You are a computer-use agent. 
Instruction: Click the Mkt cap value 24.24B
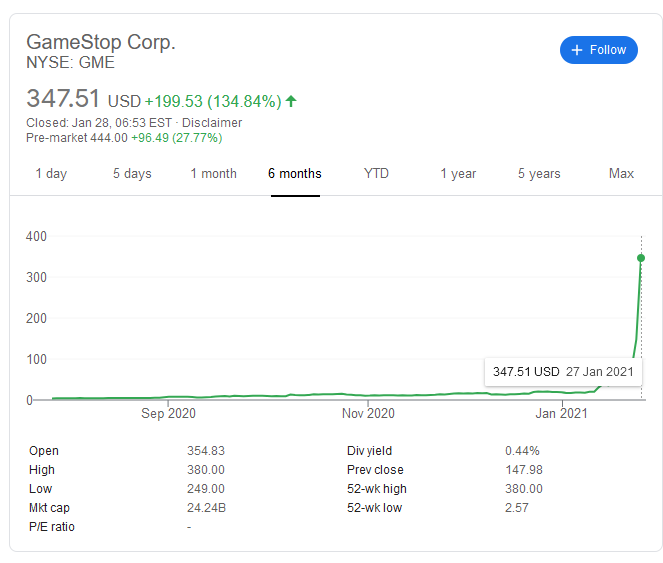tap(206, 508)
